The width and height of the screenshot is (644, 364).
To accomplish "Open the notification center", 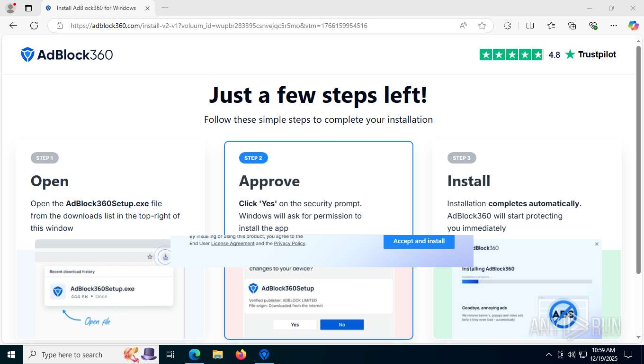I will coord(628,355).
